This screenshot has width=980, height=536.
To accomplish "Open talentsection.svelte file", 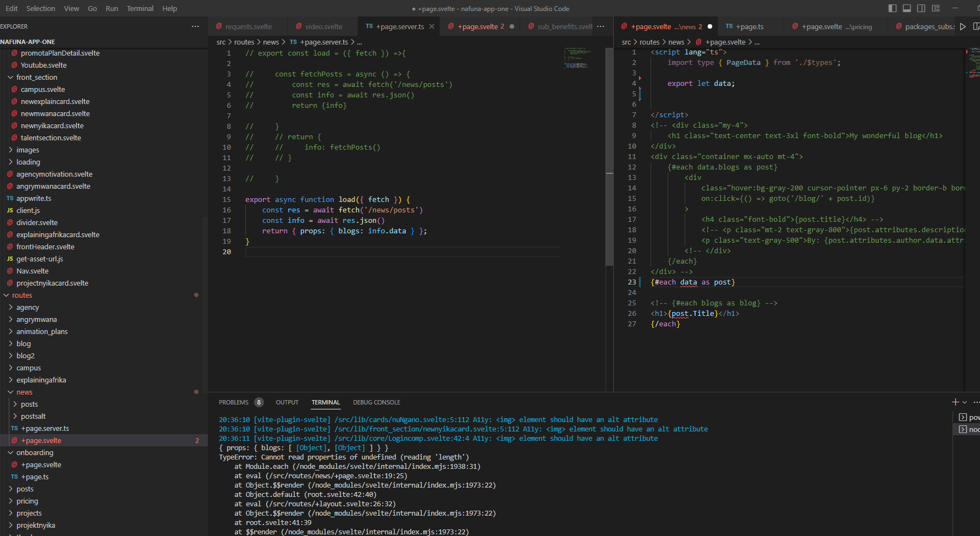I will click(x=51, y=138).
